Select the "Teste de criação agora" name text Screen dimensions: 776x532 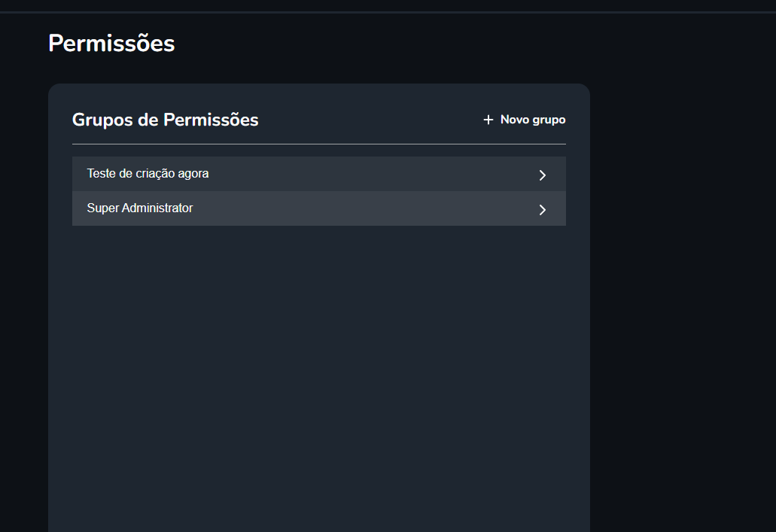[x=148, y=174]
